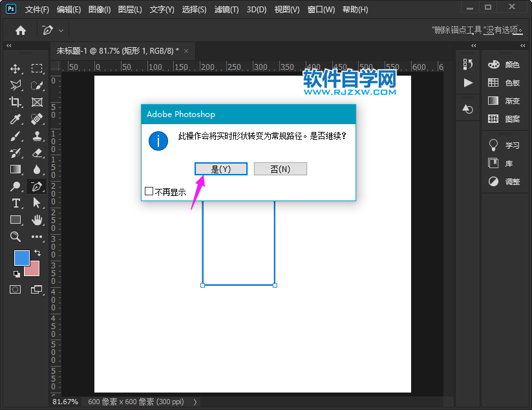
Task: Check the 不再显示 checkbox
Action: [x=149, y=191]
